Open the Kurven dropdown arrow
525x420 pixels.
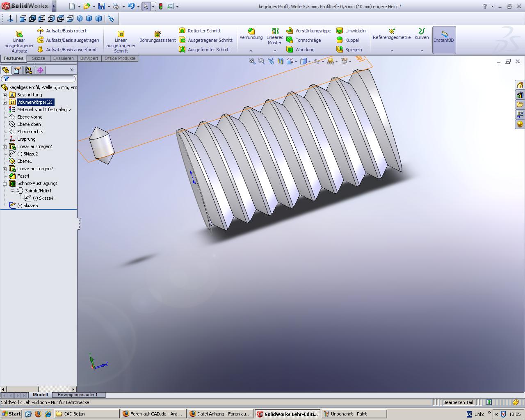(422, 51)
